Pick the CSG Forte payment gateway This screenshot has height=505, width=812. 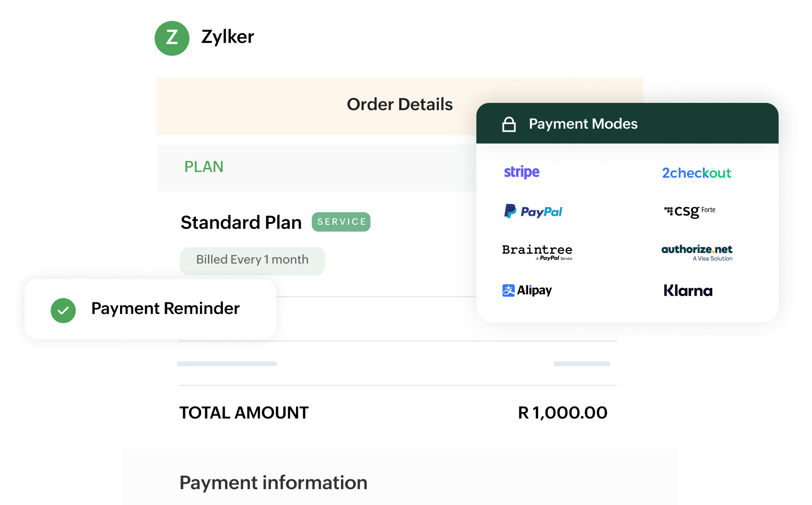click(x=690, y=211)
